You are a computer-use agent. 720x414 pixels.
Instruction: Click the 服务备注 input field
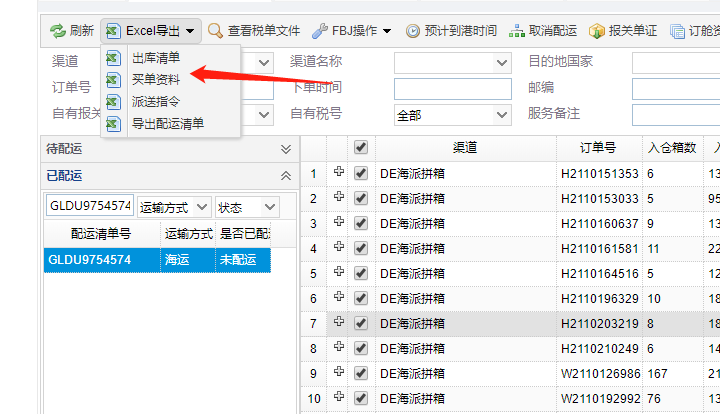676,115
